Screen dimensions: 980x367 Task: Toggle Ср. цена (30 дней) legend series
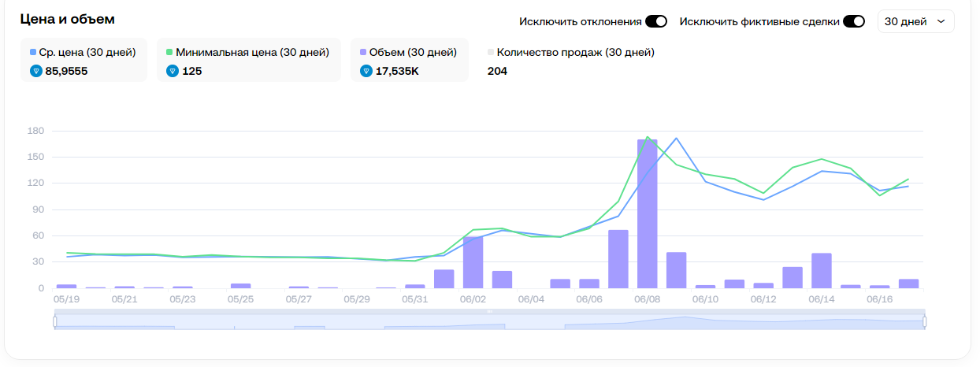[83, 60]
